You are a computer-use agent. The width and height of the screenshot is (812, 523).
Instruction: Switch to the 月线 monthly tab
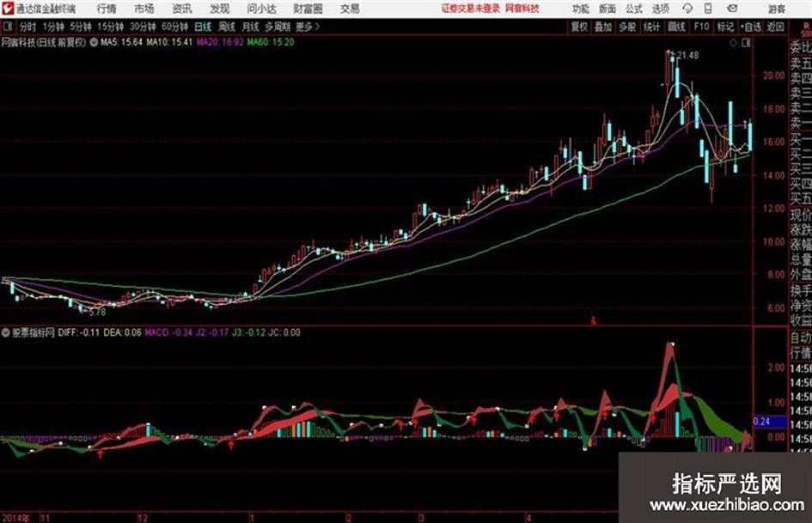click(x=250, y=27)
